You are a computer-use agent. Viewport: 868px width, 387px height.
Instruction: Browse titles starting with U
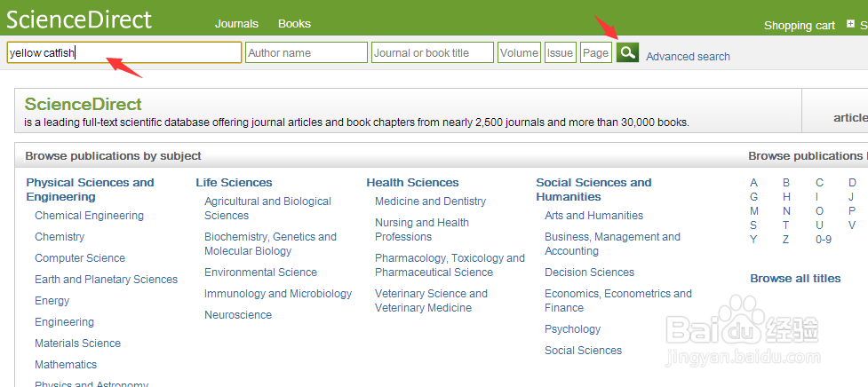819,225
